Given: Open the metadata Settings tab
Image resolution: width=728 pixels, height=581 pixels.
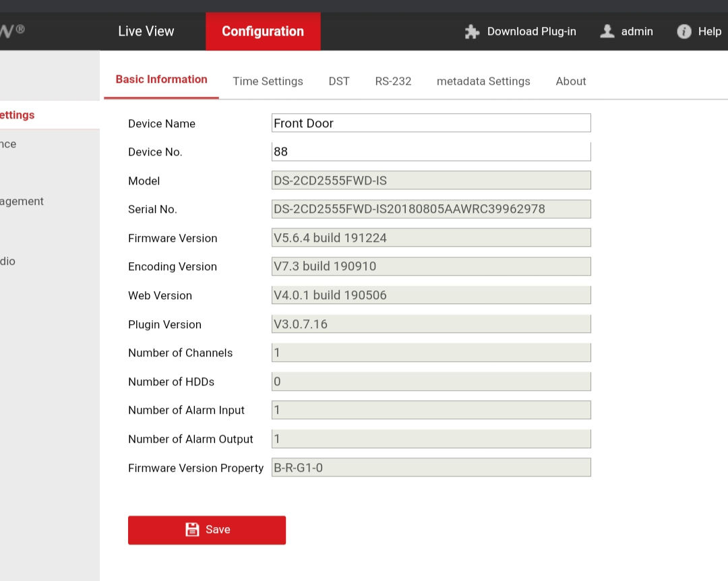Looking at the screenshot, I should [x=483, y=81].
